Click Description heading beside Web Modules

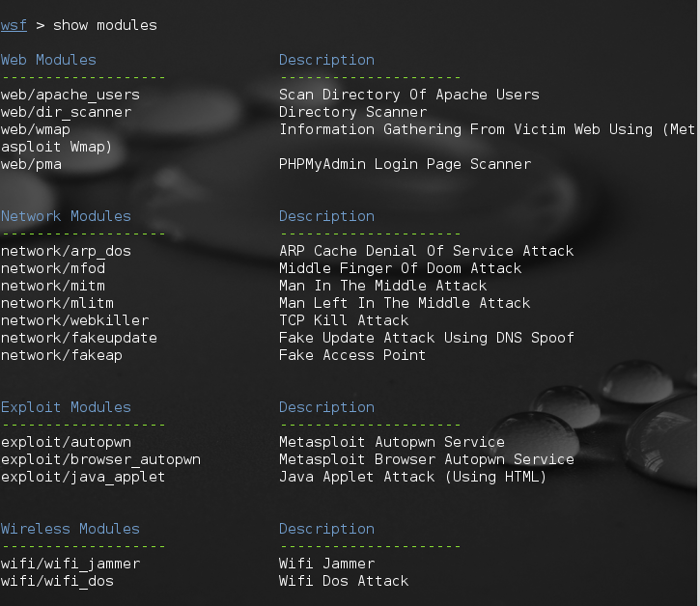click(326, 60)
